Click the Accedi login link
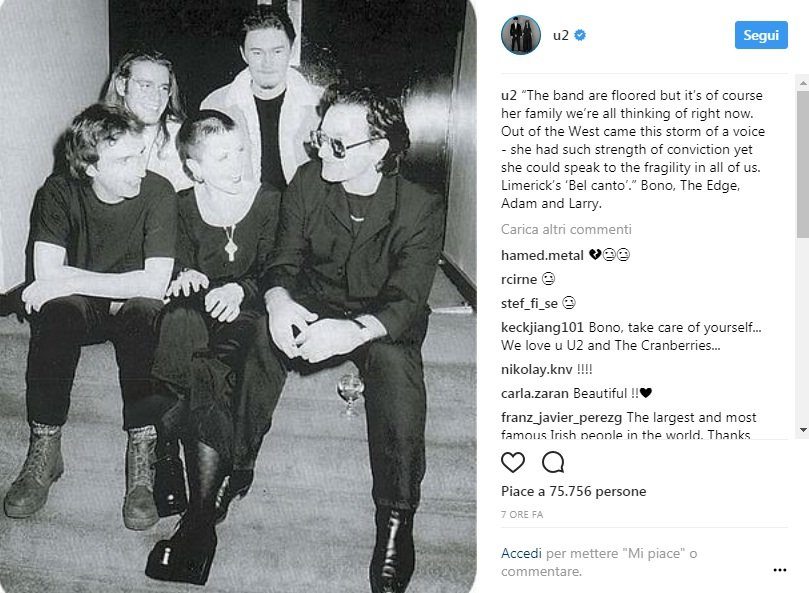The image size is (809, 593). [521, 553]
